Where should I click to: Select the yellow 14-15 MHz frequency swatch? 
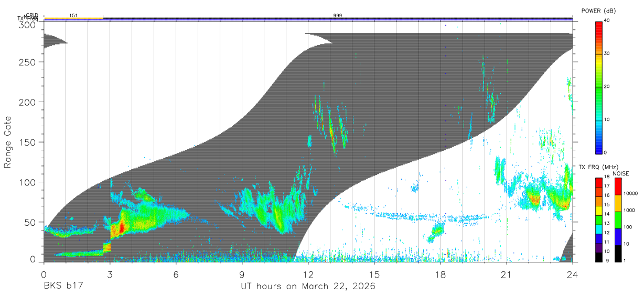tap(598, 211)
